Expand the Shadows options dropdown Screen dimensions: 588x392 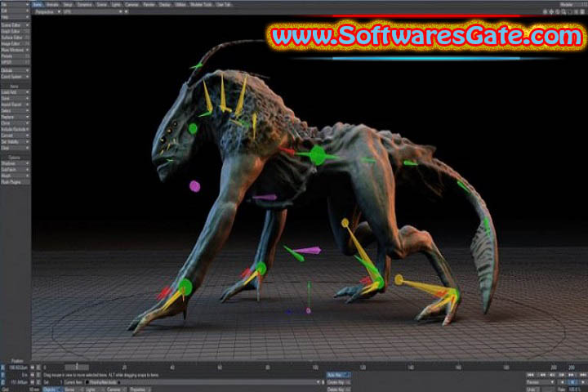(x=15, y=163)
